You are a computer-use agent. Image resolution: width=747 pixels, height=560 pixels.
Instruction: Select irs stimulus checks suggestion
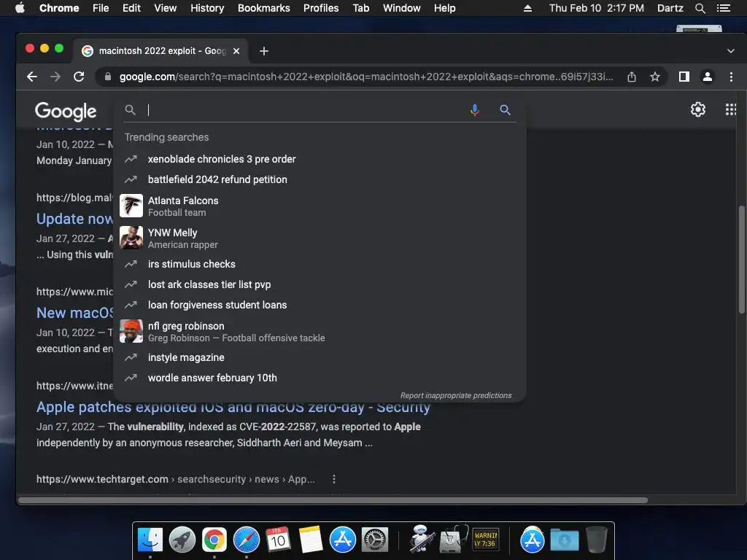pos(320,264)
